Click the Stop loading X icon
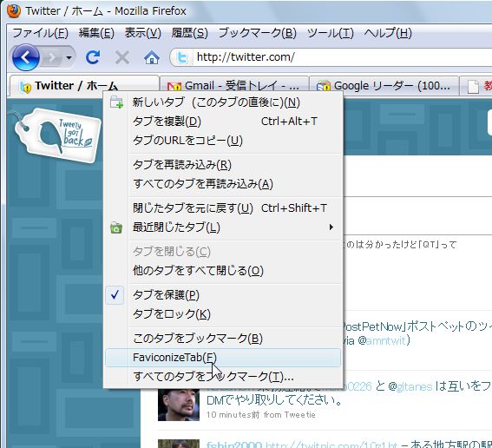The width and height of the screenshot is (492, 448). [x=122, y=58]
